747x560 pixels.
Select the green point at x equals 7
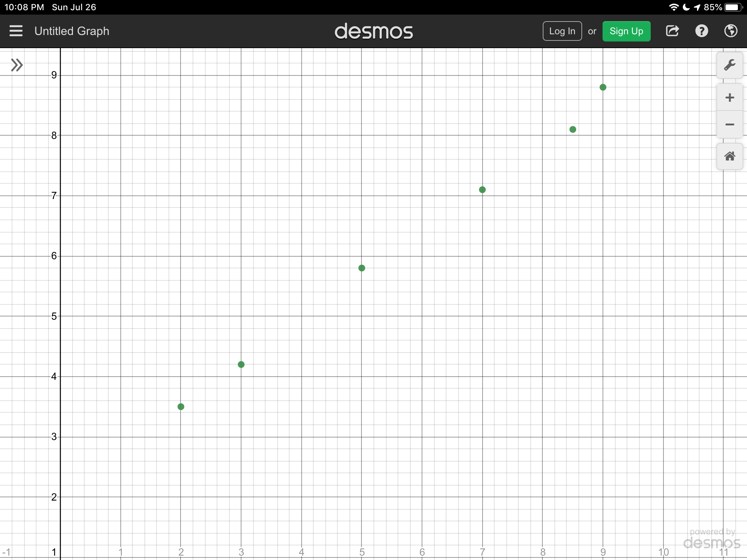482,190
